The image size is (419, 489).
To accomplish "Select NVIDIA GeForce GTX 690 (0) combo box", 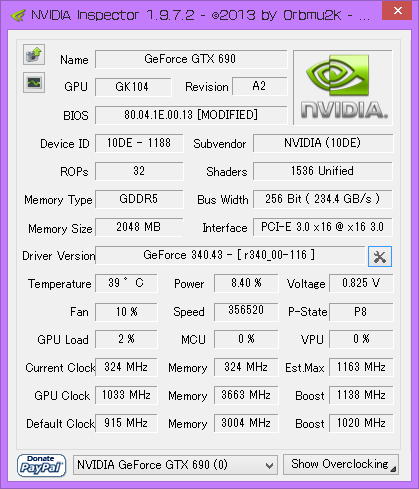I will (175, 465).
